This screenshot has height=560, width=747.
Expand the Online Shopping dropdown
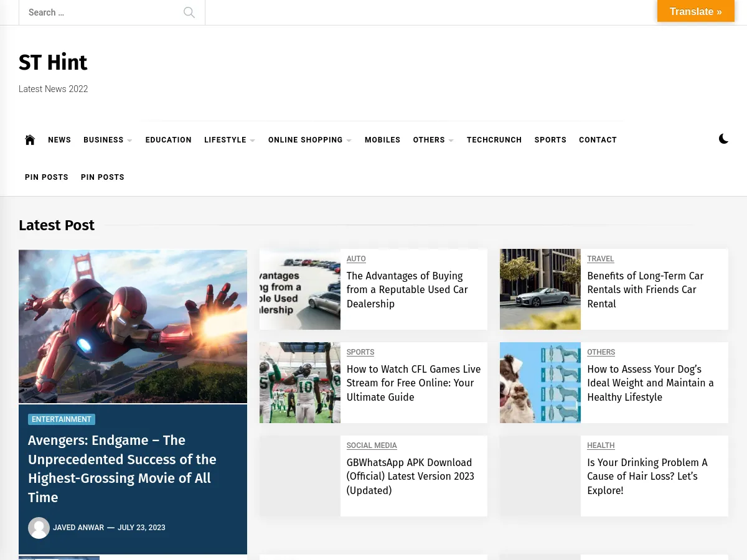pyautogui.click(x=309, y=140)
